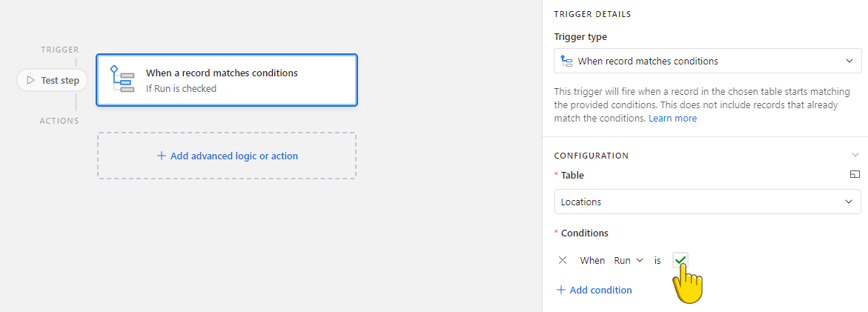Image resolution: width=868 pixels, height=312 pixels.
Task: Toggle the Run is checked checkbox
Action: (680, 260)
